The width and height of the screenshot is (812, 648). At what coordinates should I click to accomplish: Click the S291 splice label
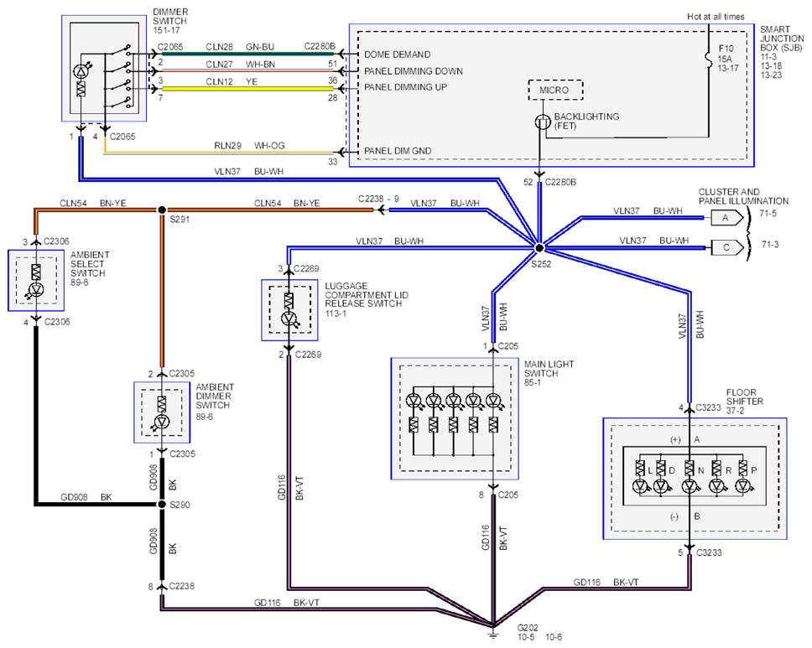(180, 220)
